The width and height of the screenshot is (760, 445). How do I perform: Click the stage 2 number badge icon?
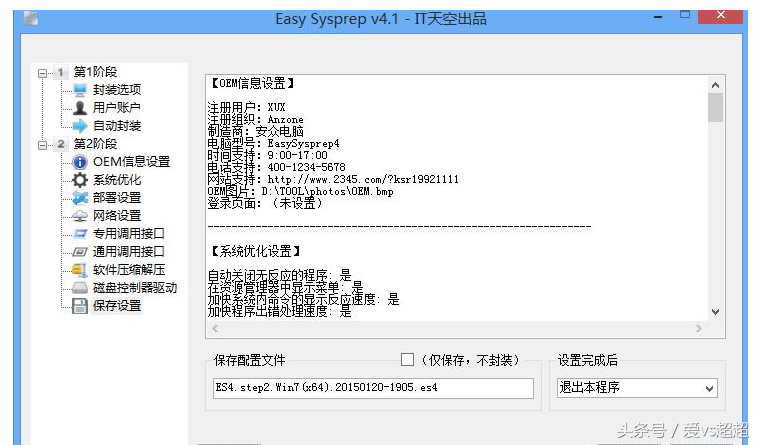61,144
